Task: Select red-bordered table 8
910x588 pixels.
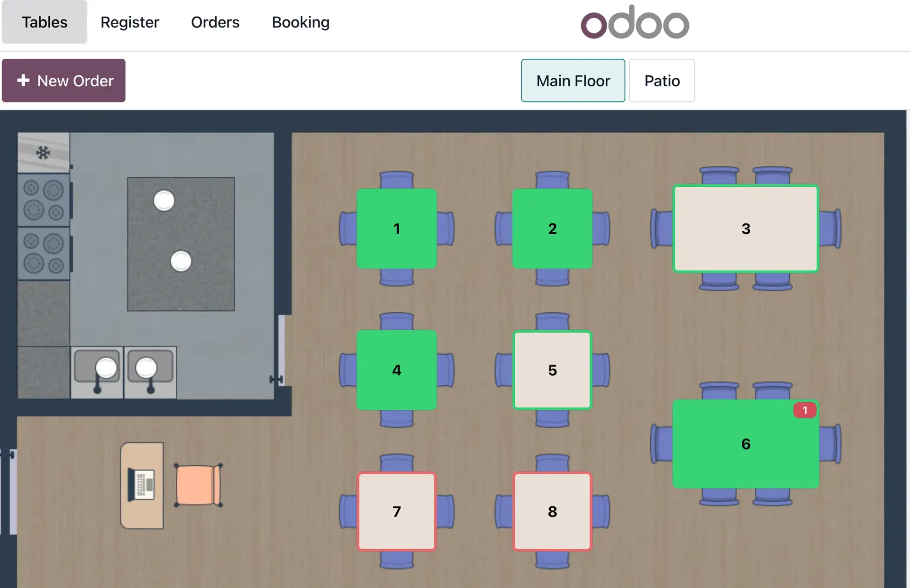Action: tap(552, 511)
